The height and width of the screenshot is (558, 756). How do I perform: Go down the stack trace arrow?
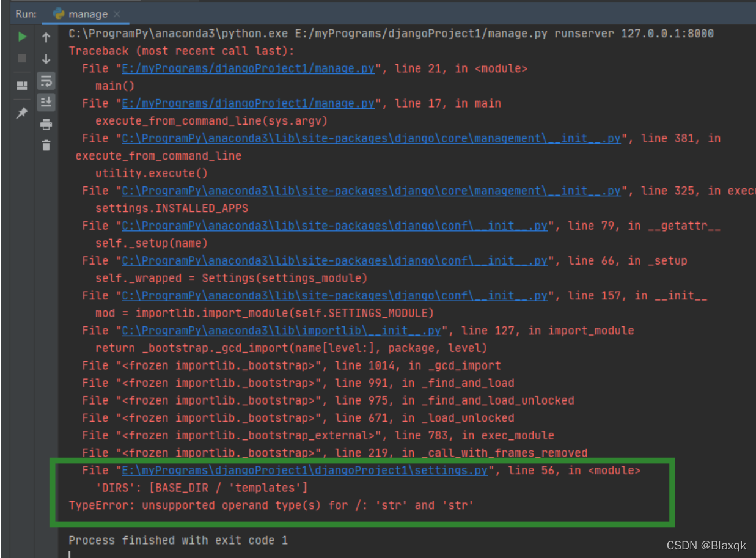point(46,59)
